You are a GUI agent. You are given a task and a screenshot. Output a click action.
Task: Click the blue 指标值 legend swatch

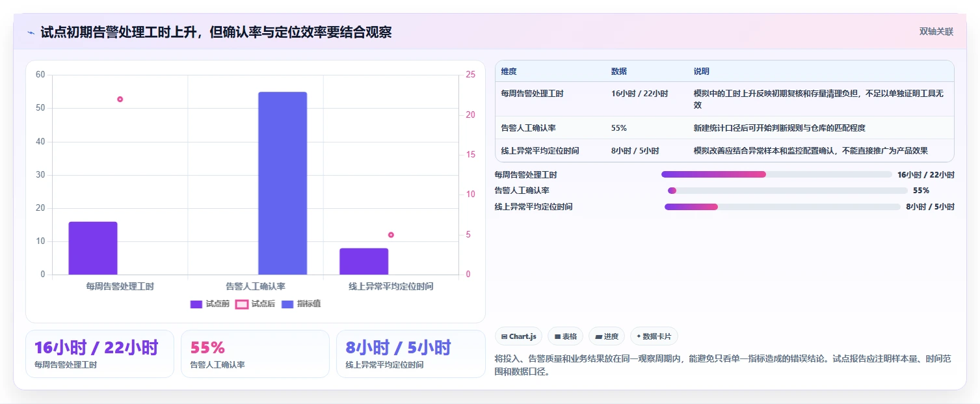point(287,304)
